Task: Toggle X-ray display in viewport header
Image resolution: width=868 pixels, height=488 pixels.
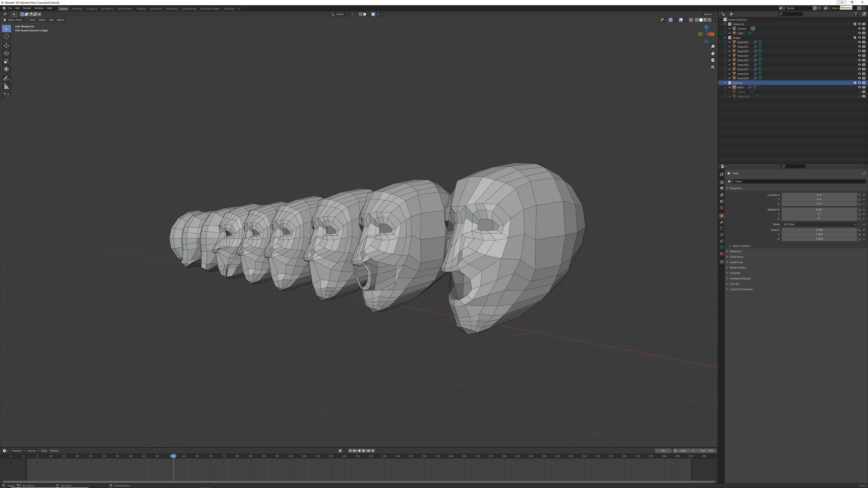Action: (x=691, y=20)
